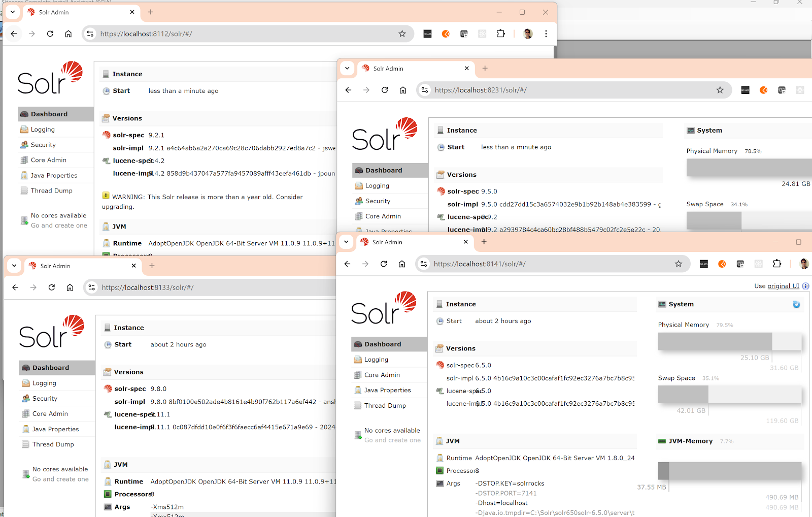Screen dimensions: 812x517
Task: Open Security in the 8231 Solr window
Action: pos(390,201)
